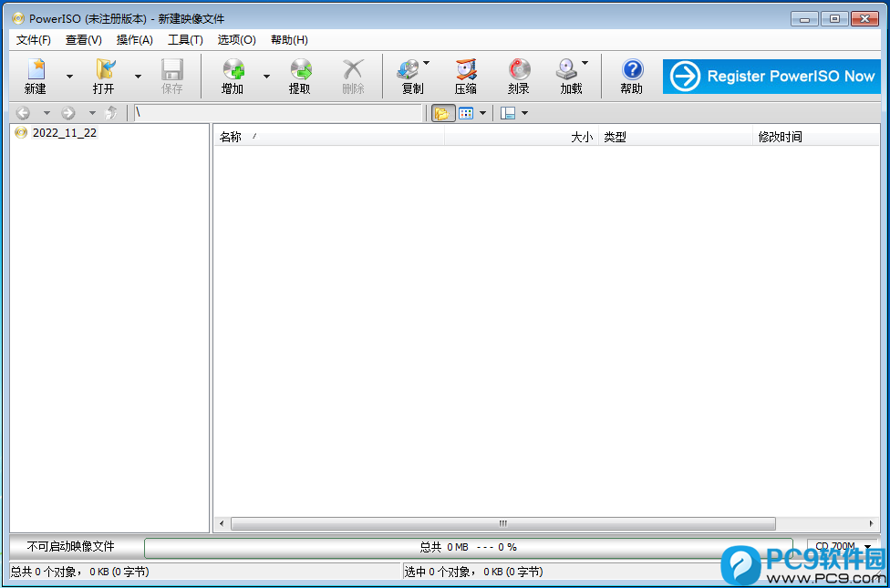Open the 工具(T) menu
890x588 pixels.
tap(185, 40)
